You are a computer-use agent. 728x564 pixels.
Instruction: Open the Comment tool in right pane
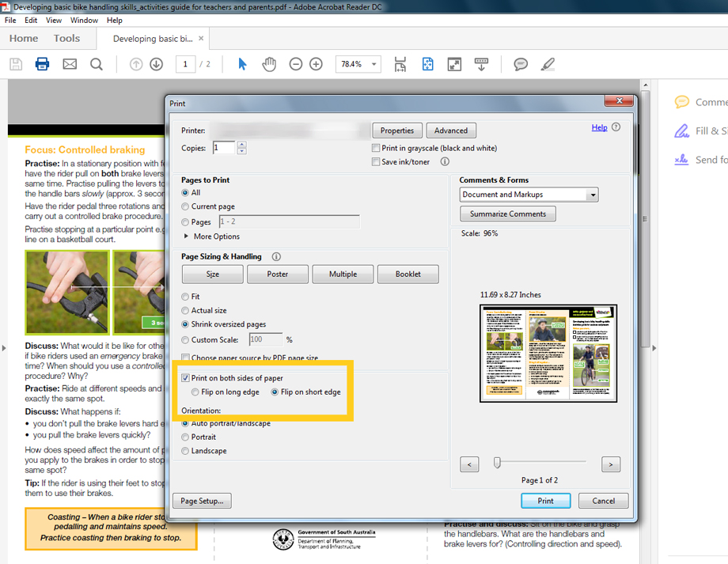tap(681, 102)
